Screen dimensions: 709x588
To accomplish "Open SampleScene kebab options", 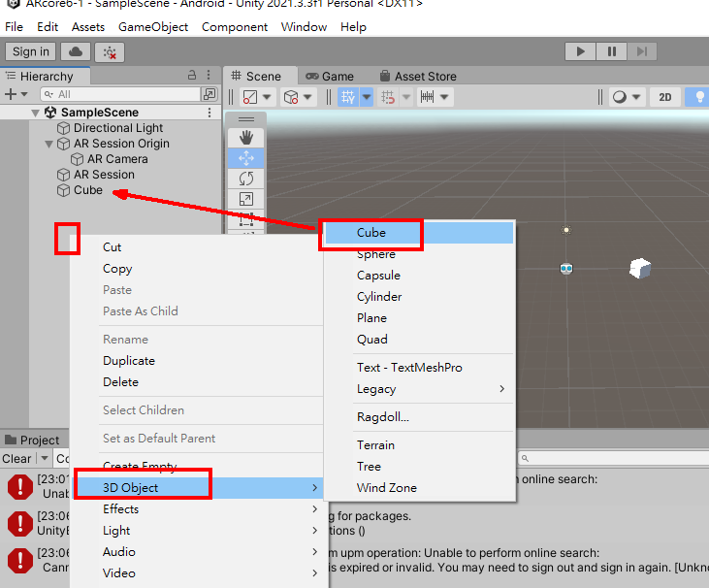I will point(209,113).
